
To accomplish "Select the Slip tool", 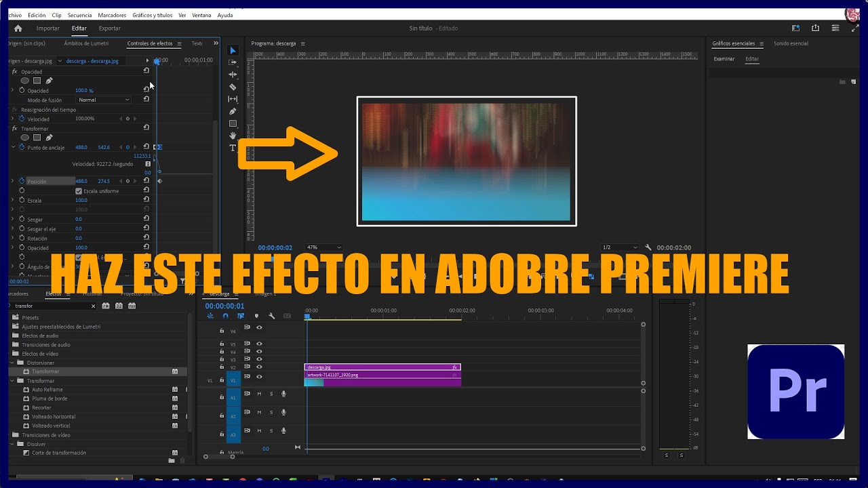I will (x=233, y=99).
